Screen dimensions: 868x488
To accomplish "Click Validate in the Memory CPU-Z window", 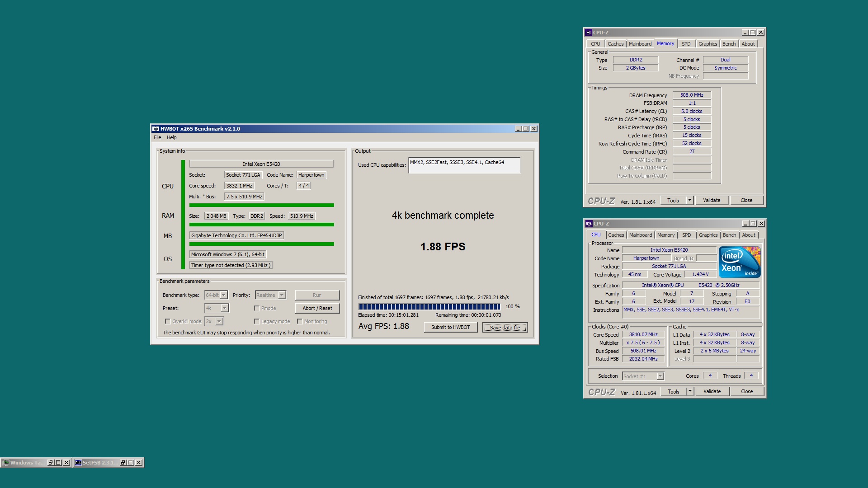I will click(712, 200).
